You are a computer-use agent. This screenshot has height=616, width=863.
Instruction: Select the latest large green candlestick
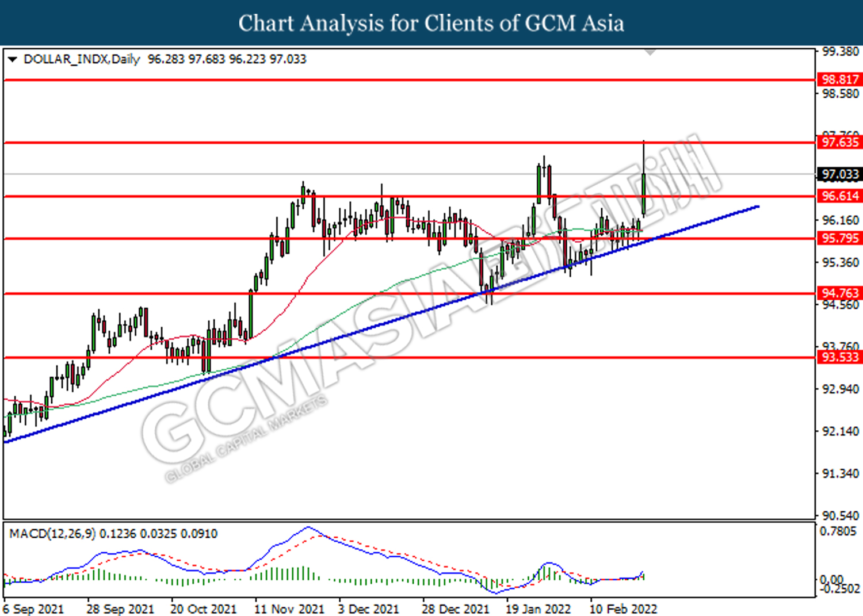[x=643, y=194]
